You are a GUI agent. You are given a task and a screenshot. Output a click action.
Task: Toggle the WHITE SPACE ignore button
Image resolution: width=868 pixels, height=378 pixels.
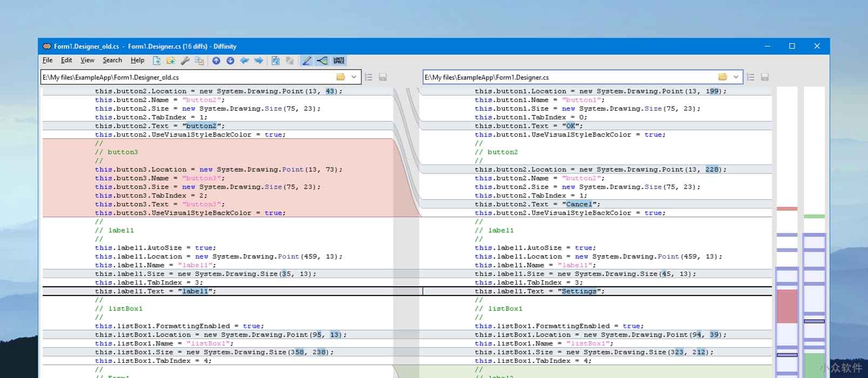click(339, 60)
